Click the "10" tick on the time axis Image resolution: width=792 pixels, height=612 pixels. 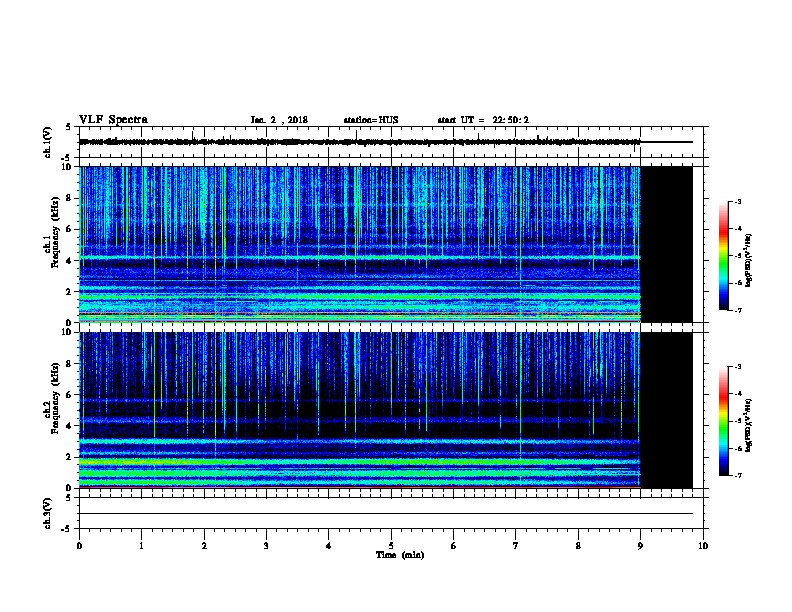tap(703, 546)
